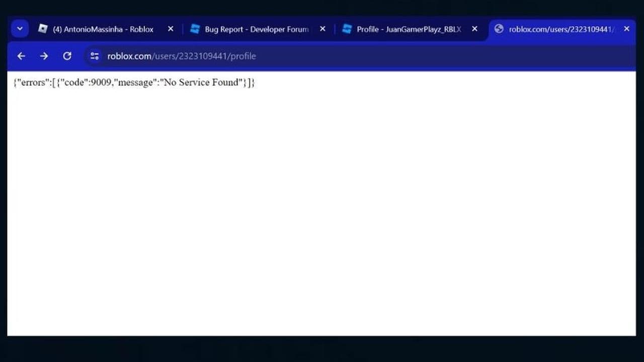Click the back navigation arrow
Viewport: 644px width, 362px height.
(21, 56)
